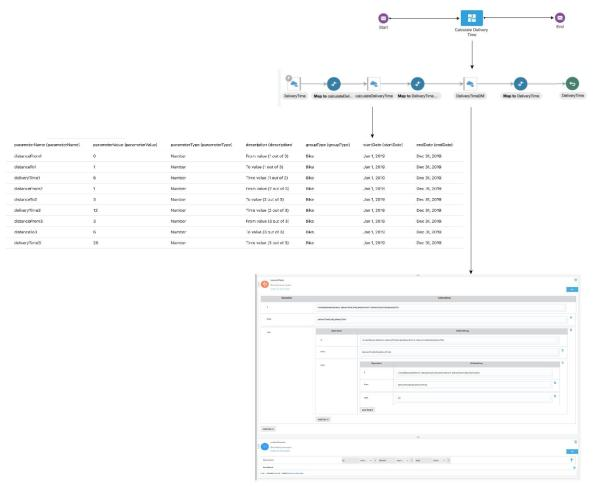Open the final Map to DeliveryTime mapper

point(521,84)
